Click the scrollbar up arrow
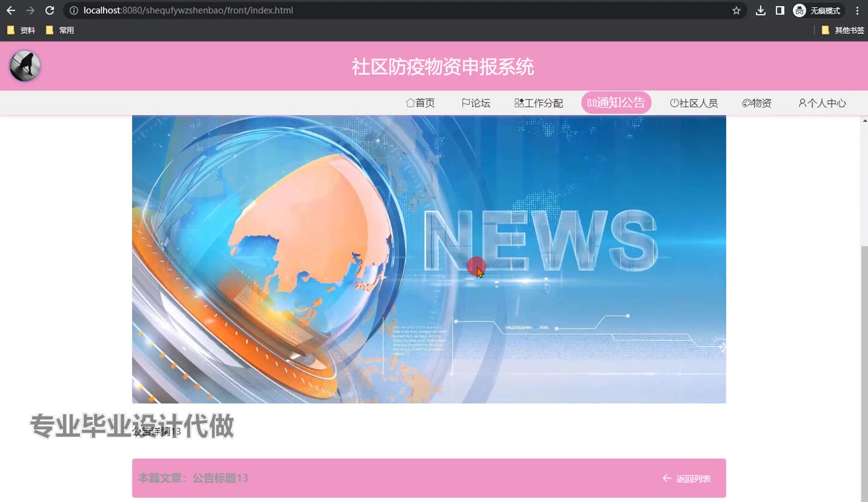Screen dimensions: 868x502 [x=864, y=120]
